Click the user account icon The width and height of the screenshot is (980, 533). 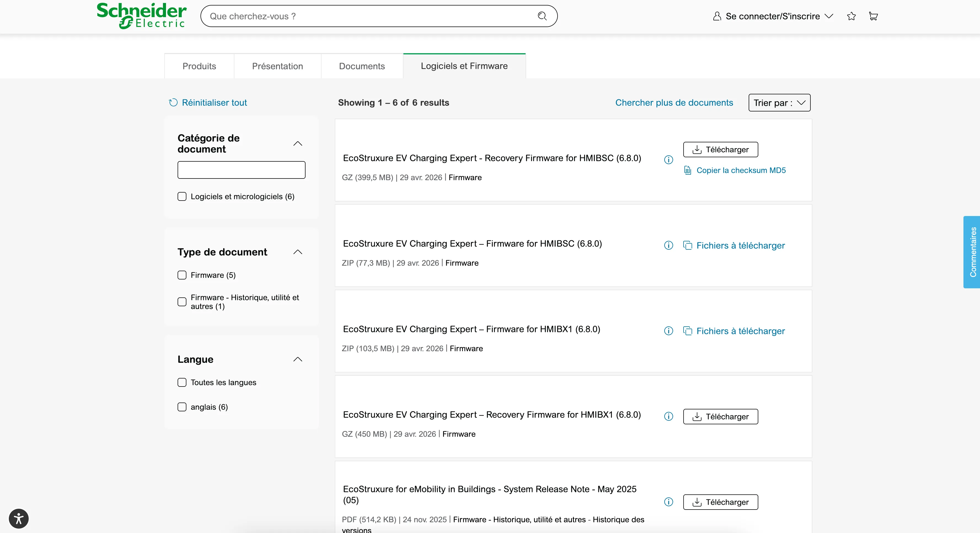(717, 16)
